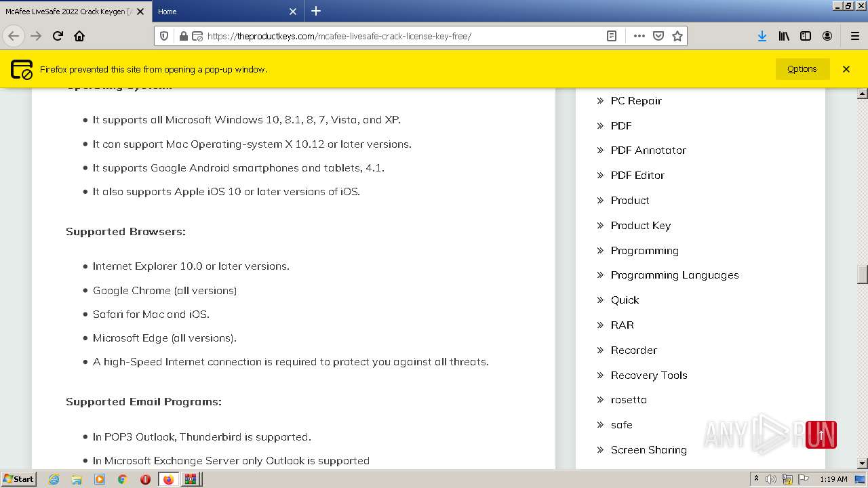Viewport: 868px width, 488px height.
Task: Open the Library menu
Action: point(784,36)
